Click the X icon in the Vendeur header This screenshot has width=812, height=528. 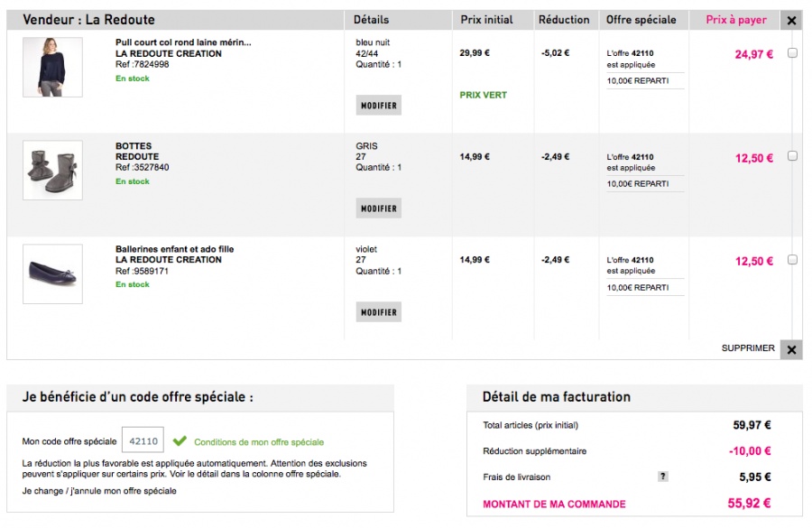click(791, 20)
